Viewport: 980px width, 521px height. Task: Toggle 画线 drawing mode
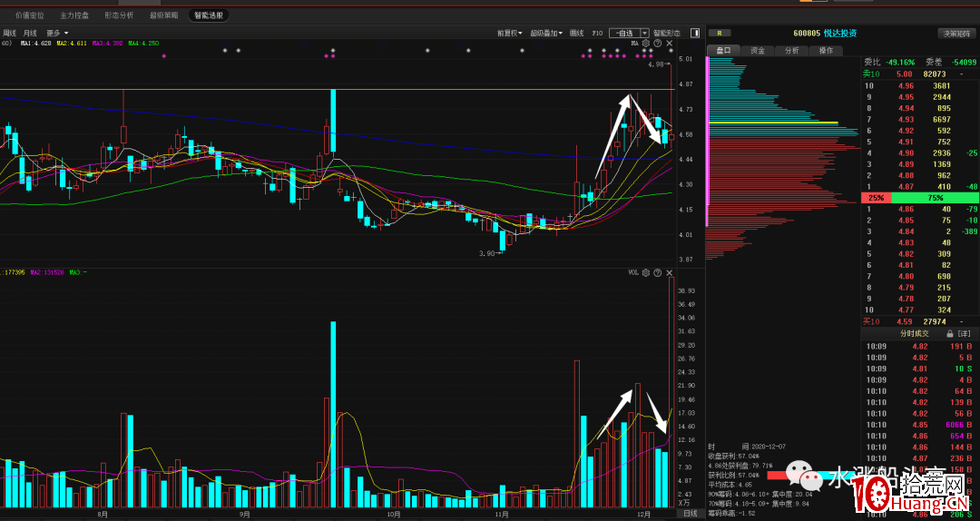click(576, 33)
